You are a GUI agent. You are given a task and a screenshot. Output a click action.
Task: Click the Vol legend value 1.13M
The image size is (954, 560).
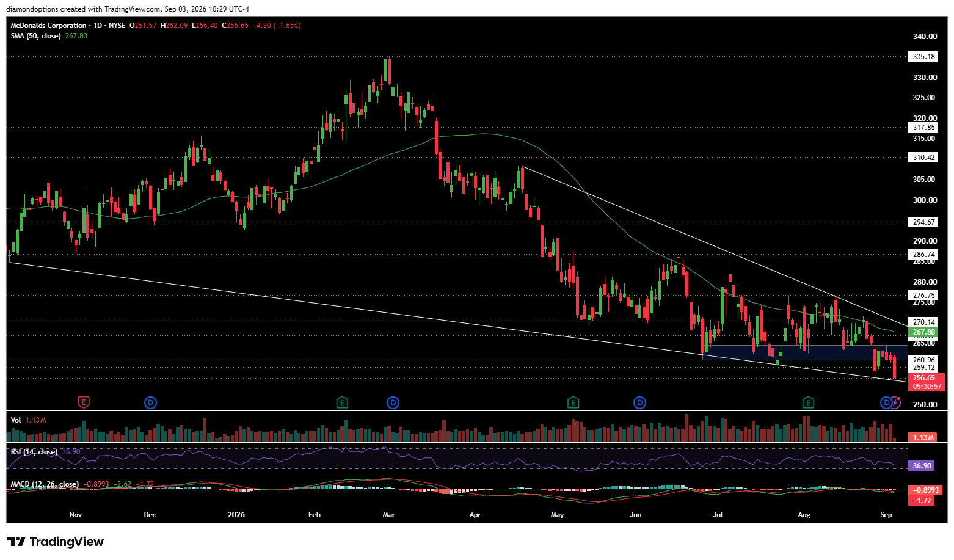36,420
